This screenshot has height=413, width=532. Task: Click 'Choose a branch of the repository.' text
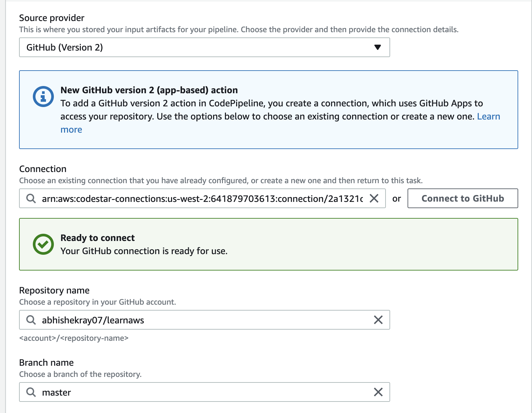[x=80, y=374]
